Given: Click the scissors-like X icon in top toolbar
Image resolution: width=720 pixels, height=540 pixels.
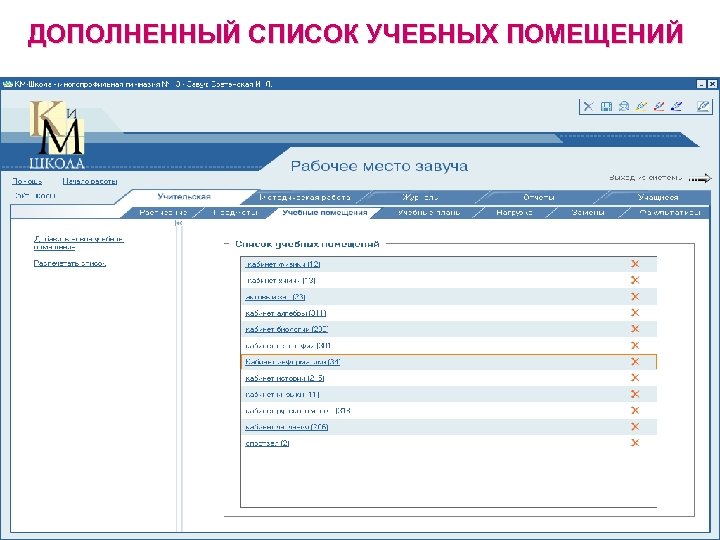Looking at the screenshot, I should point(588,107).
